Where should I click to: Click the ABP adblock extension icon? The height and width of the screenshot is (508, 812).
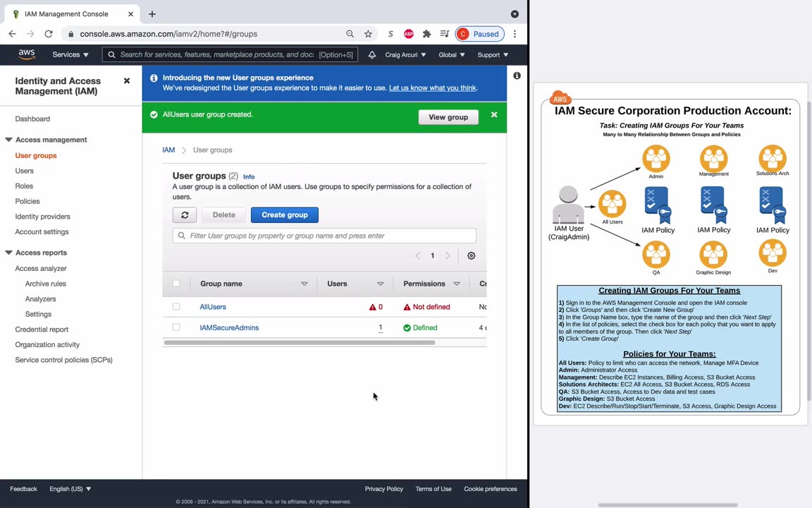point(409,34)
